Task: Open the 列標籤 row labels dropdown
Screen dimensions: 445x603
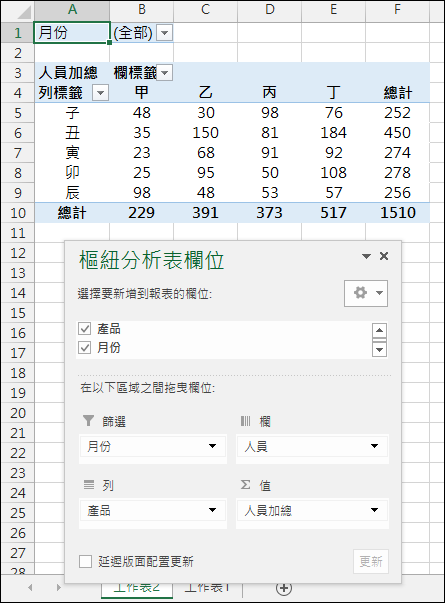Action: [101, 93]
